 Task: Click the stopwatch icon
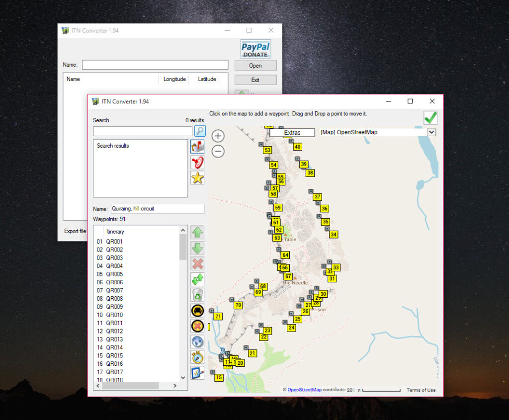(x=197, y=357)
